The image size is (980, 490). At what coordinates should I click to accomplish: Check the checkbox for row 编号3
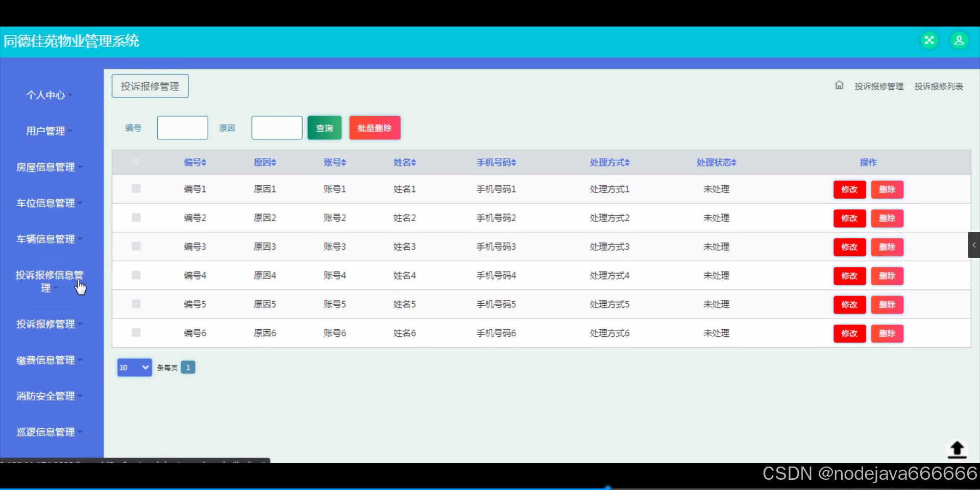click(x=136, y=247)
